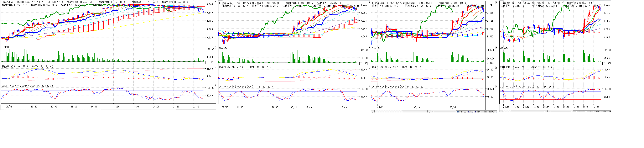Image resolution: width=644 pixels, height=148 pixels.
Task: Click the circled plus icon in 30分 chart toolbar
Action: (x=490, y=112)
